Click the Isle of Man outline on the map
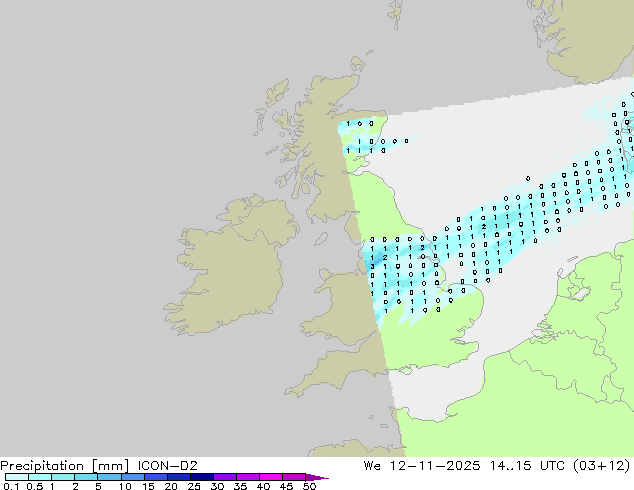Screen dimensions: 634x490 click(321, 239)
